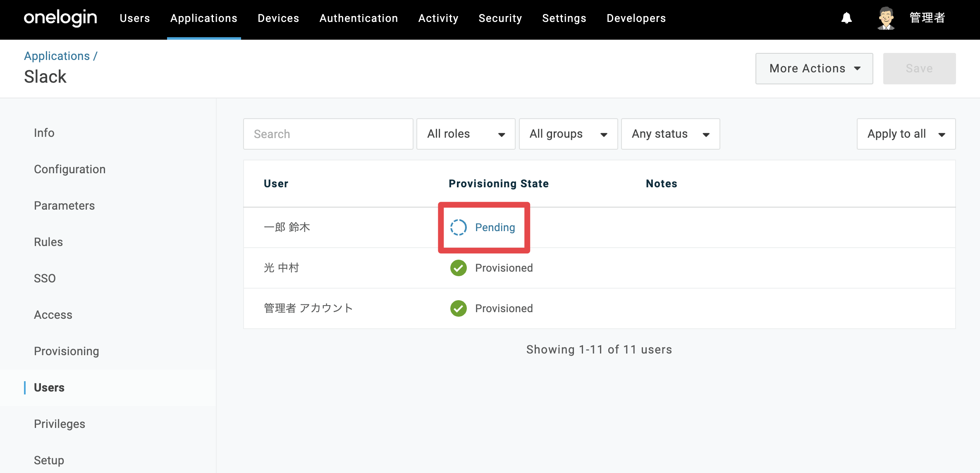This screenshot has height=473, width=980.
Task: Open the Devices top menu
Action: click(x=278, y=18)
